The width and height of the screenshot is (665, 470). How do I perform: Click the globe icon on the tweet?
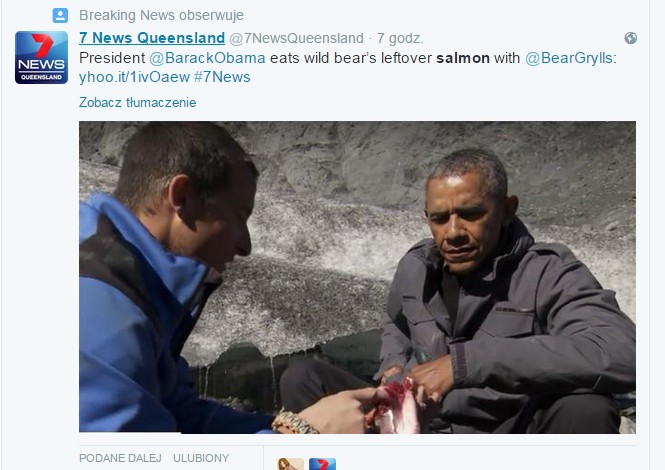[631, 38]
